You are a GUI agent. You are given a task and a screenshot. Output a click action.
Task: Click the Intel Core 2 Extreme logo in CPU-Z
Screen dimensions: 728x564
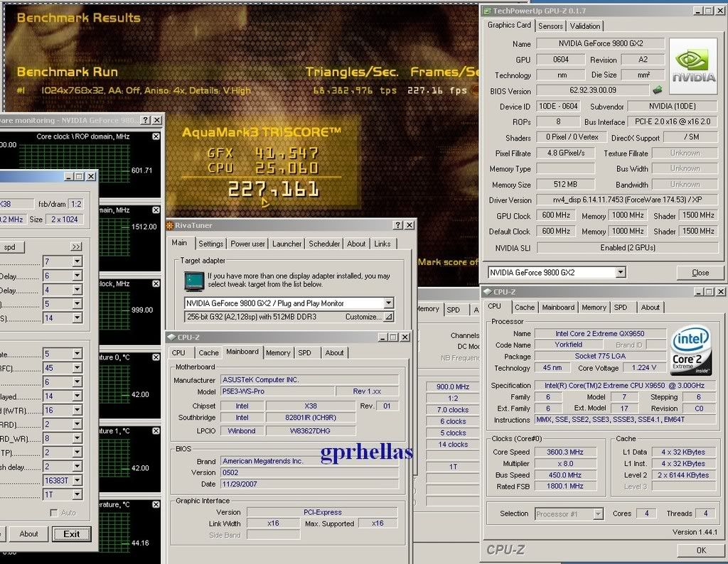coord(691,351)
